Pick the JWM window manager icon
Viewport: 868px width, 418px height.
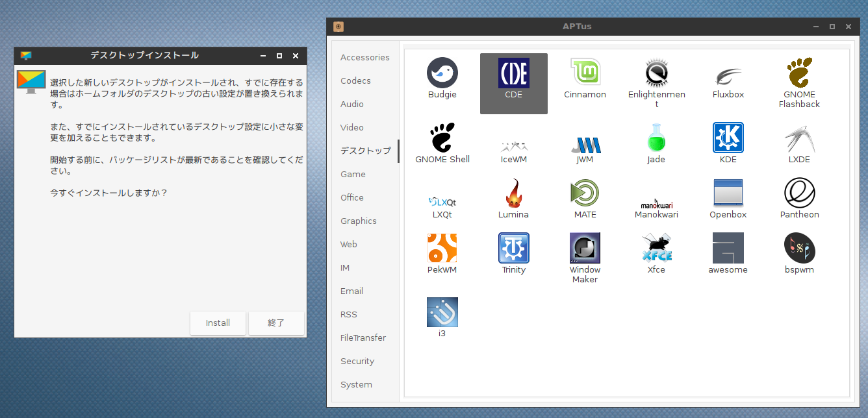pos(585,144)
